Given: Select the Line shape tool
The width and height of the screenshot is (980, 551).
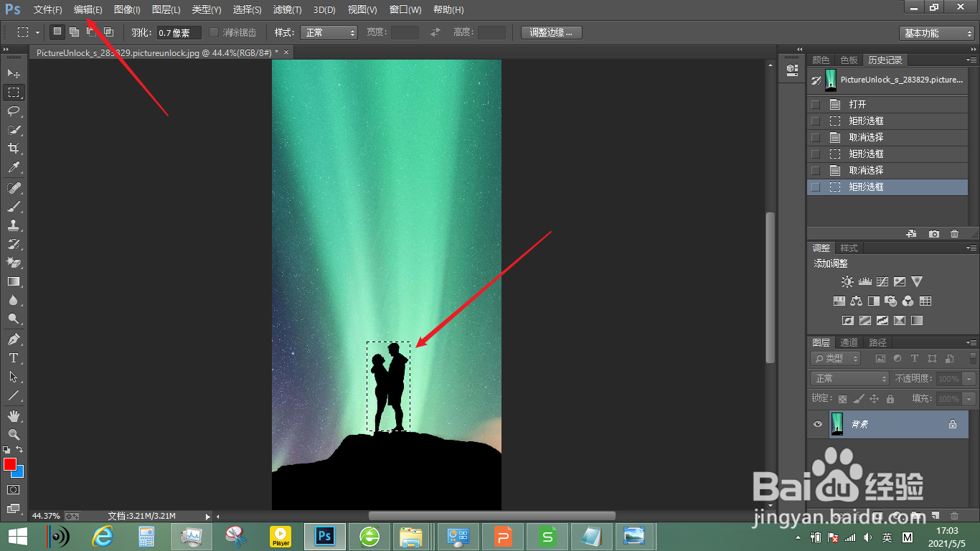Looking at the screenshot, I should pyautogui.click(x=14, y=395).
